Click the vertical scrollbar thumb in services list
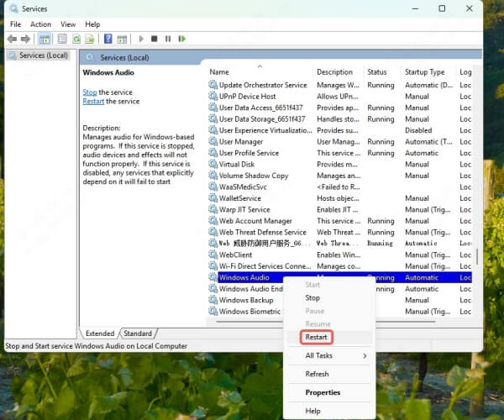 click(x=477, y=256)
